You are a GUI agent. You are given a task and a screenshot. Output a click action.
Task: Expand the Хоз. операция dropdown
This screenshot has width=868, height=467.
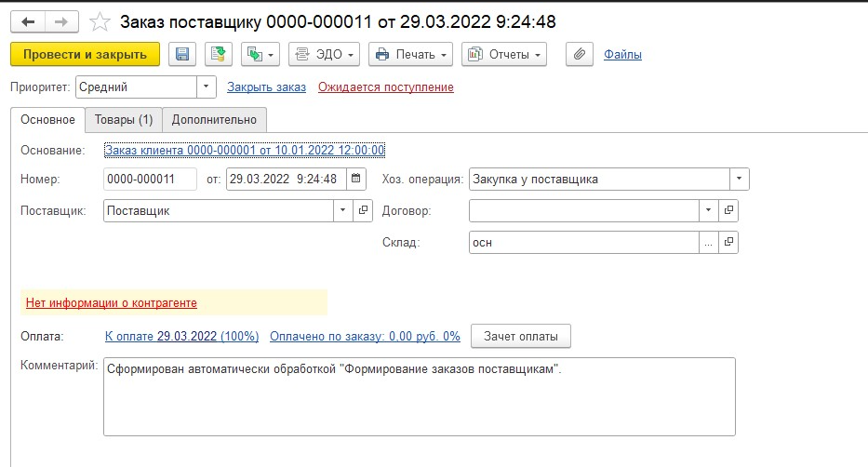point(739,179)
